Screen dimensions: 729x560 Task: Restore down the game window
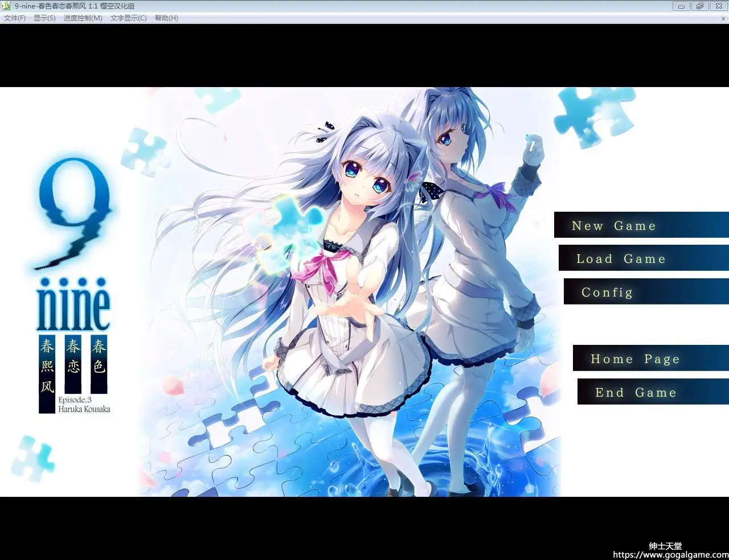(x=700, y=6)
